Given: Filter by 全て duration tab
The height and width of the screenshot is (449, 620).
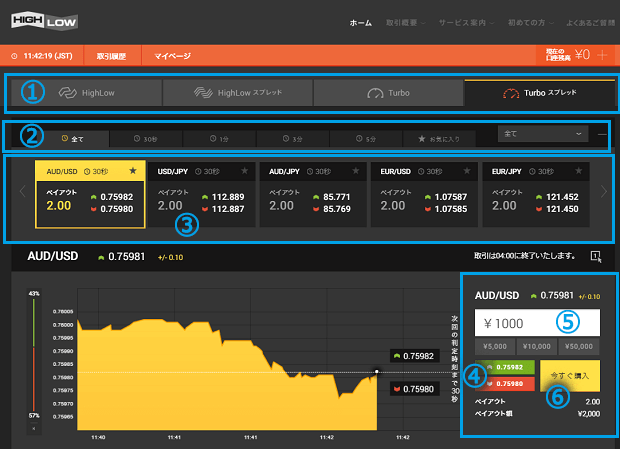Looking at the screenshot, I should coord(72,139).
